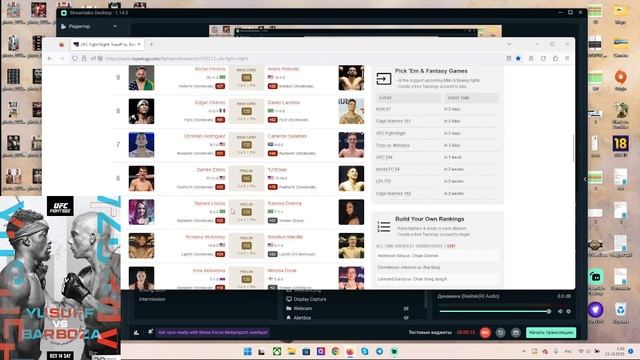Toggle visibility of the Alertbox source
The image size is (640, 360).
point(406,318)
